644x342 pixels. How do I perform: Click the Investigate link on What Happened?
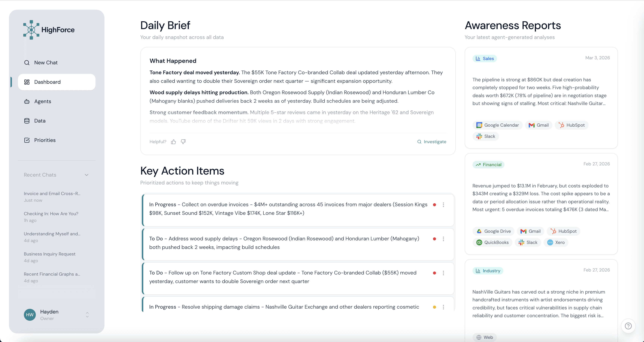432,142
